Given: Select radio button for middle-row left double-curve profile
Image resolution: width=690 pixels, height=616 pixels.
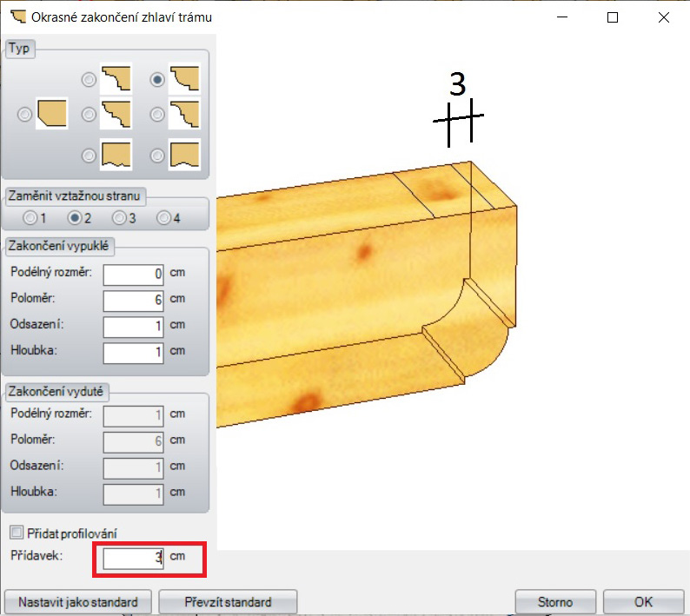Looking at the screenshot, I should point(89,115).
